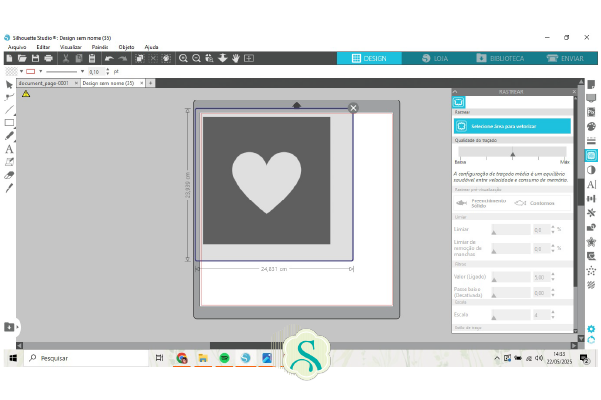Open the Trace panel icon in sidebar
The height and width of the screenshot is (400, 601).
(x=591, y=155)
